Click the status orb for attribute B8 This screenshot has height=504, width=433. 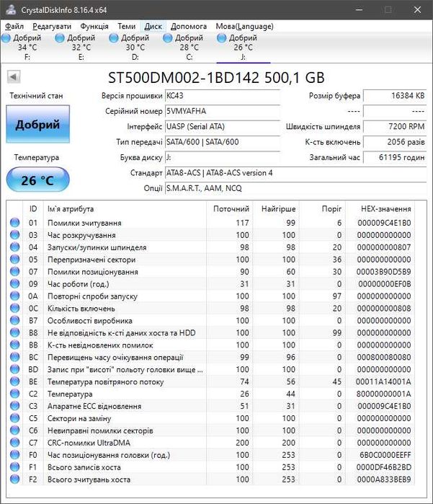15,332
